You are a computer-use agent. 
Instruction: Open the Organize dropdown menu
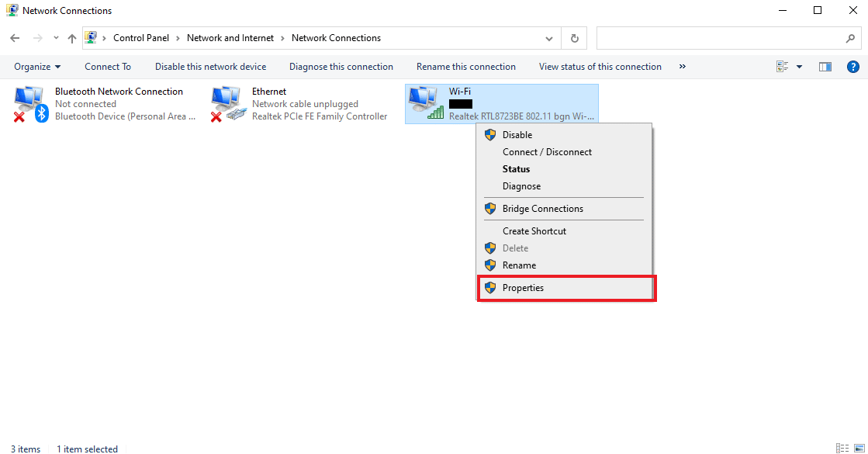(37, 67)
